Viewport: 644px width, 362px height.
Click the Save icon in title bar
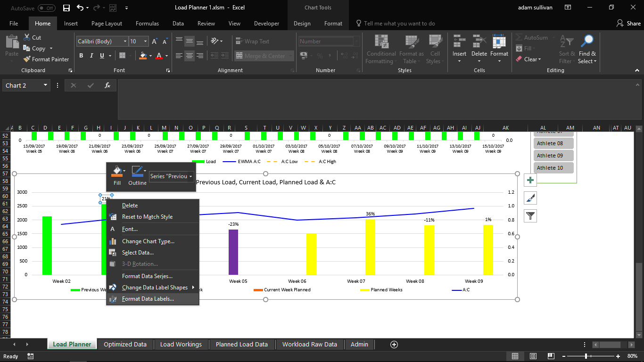coord(66,8)
